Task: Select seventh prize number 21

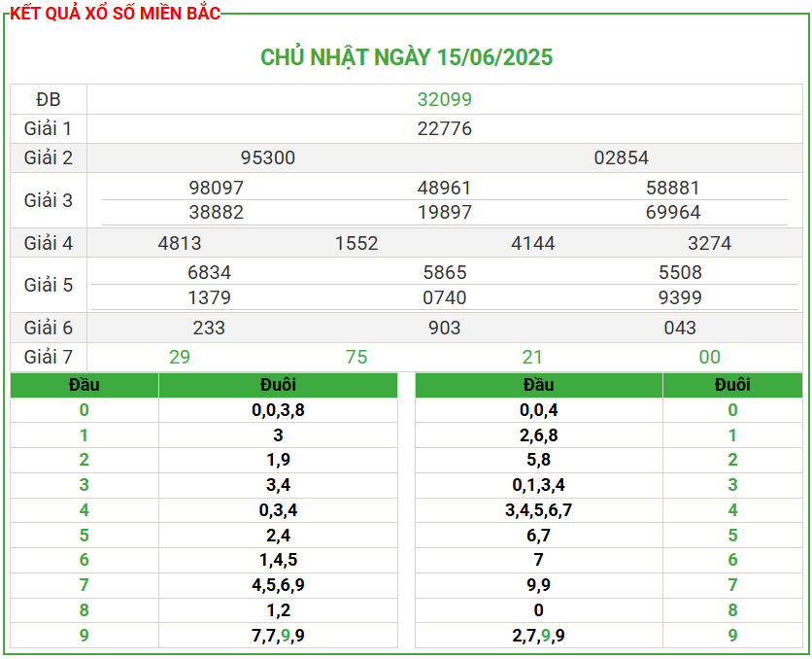Action: [532, 357]
